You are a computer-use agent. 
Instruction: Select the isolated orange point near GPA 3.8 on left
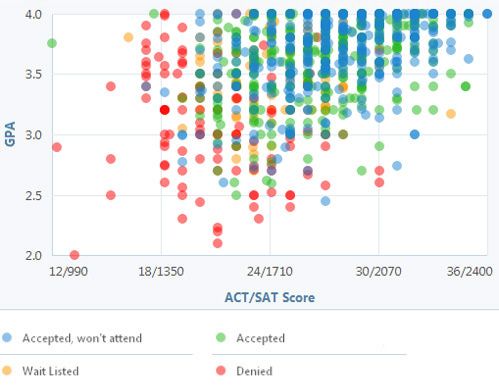128,37
